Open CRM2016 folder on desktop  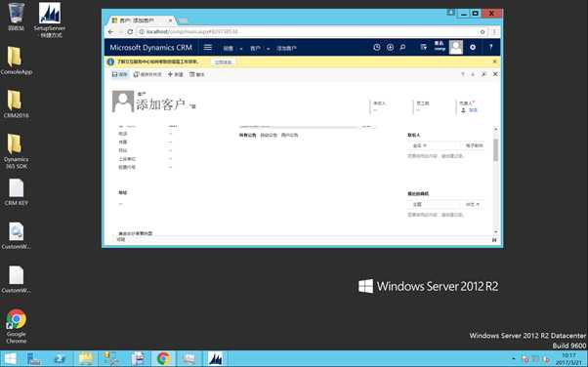click(x=17, y=103)
